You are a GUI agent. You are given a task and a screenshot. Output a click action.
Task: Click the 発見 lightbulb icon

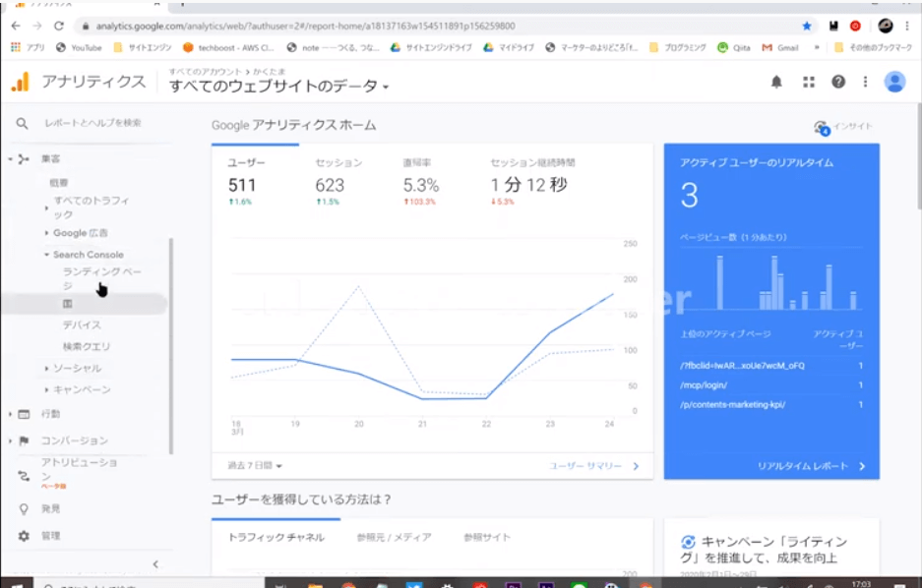point(24,508)
